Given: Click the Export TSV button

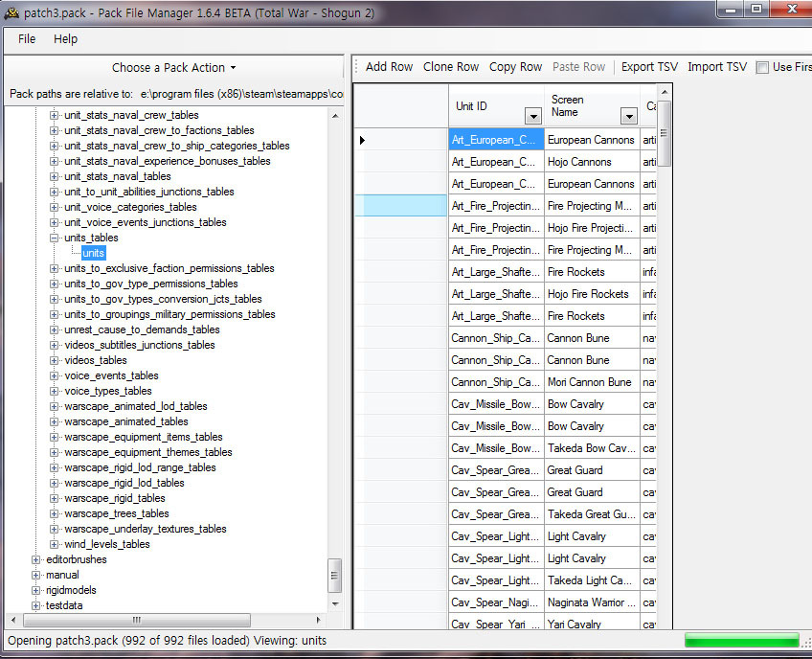Looking at the screenshot, I should [649, 67].
